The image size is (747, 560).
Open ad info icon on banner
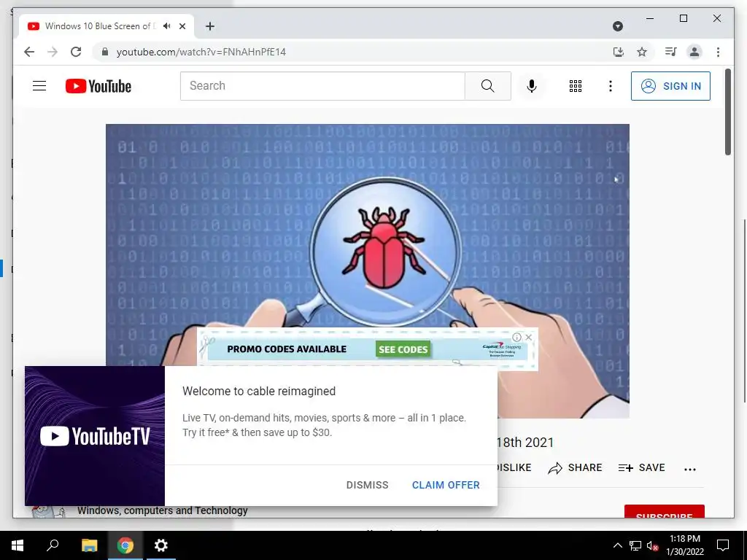pos(517,337)
